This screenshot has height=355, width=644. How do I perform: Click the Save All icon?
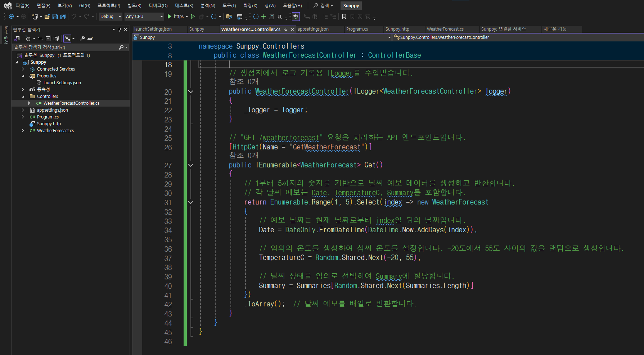point(63,17)
